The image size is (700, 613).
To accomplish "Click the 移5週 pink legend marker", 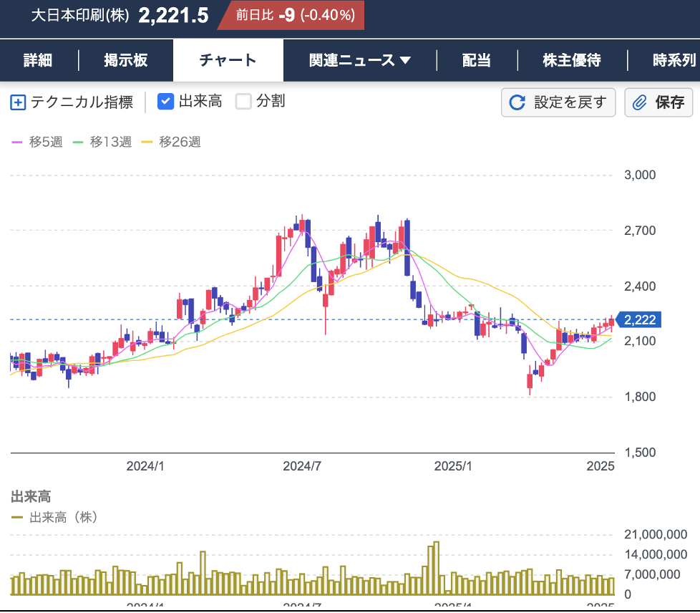I will click(18, 142).
